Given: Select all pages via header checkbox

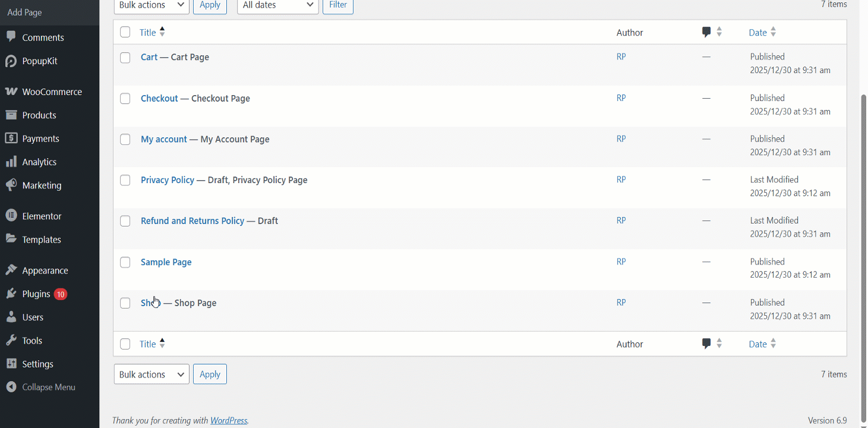Looking at the screenshot, I should click(125, 32).
